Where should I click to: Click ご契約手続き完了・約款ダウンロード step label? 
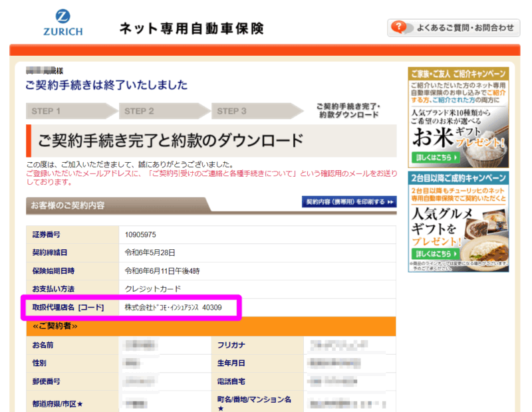(x=347, y=110)
